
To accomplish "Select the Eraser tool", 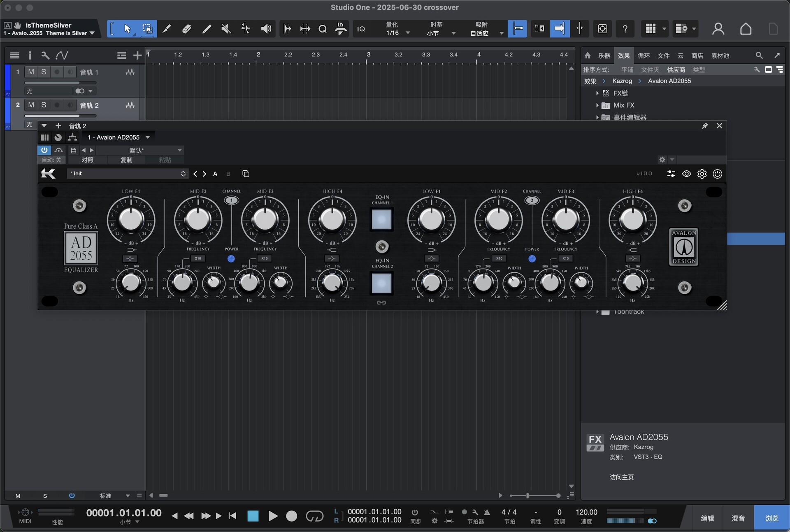I will click(x=186, y=29).
